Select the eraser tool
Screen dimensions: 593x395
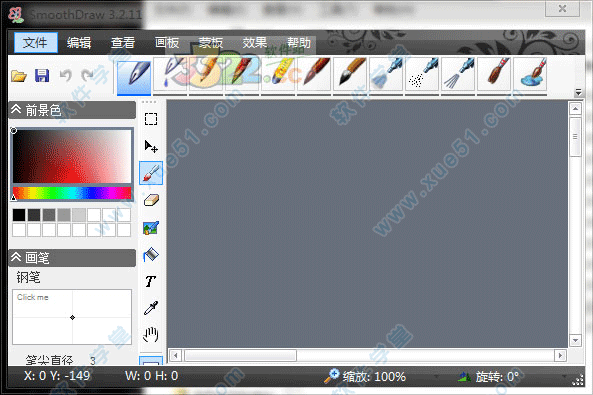click(151, 200)
